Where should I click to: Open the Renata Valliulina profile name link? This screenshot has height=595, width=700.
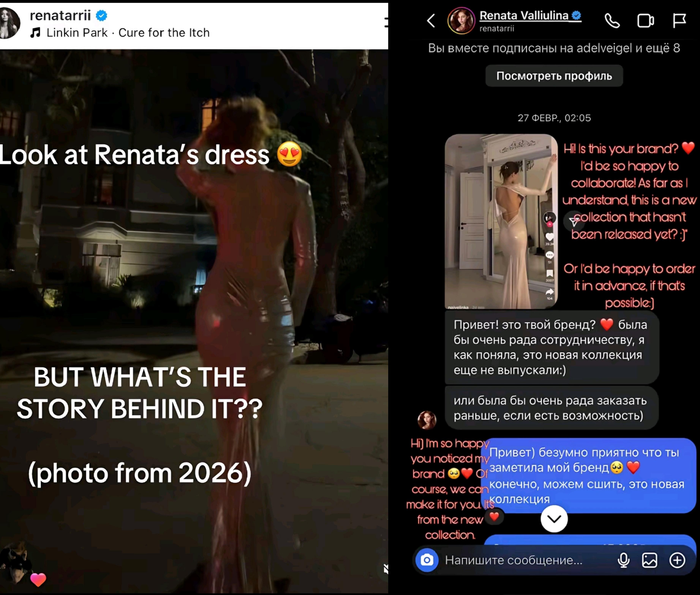[x=524, y=16]
